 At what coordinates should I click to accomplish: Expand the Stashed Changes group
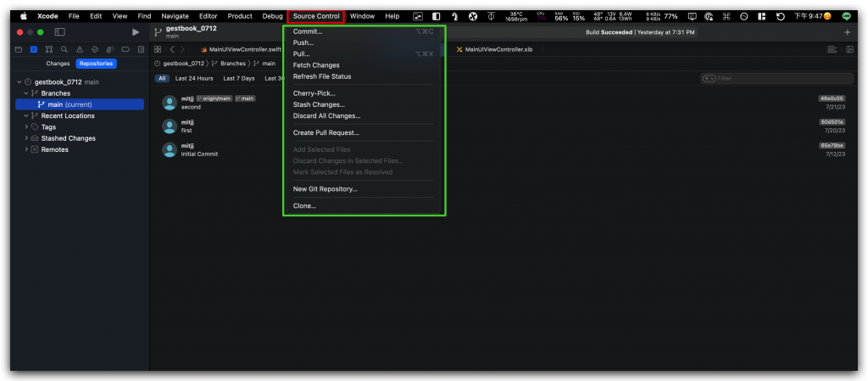(x=26, y=138)
